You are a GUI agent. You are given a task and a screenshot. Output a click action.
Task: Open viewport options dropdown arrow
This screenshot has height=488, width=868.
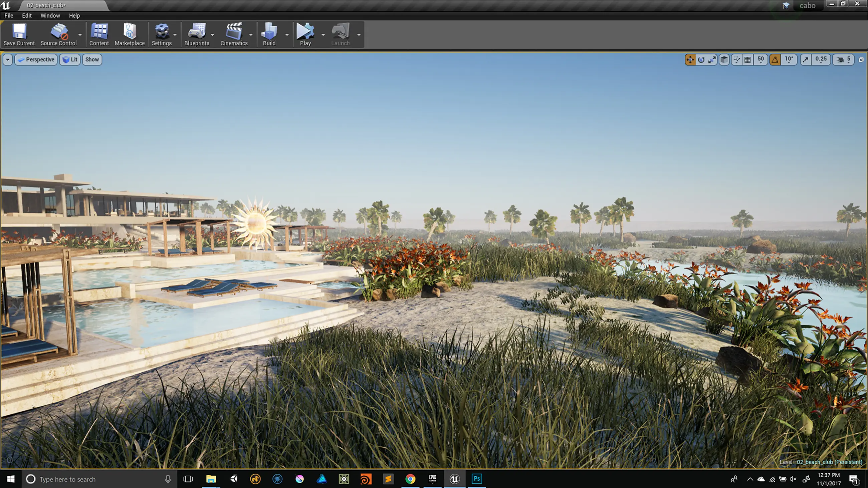pyautogui.click(x=7, y=60)
